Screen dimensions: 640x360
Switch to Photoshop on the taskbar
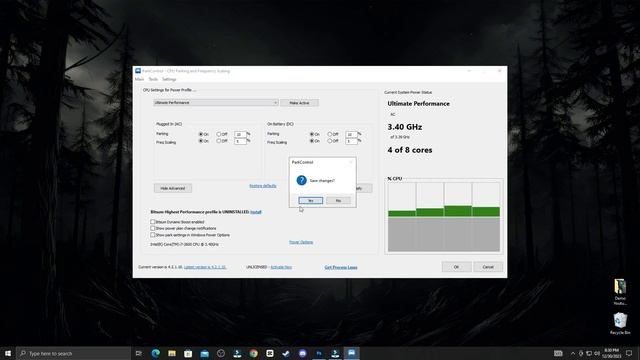point(319,353)
